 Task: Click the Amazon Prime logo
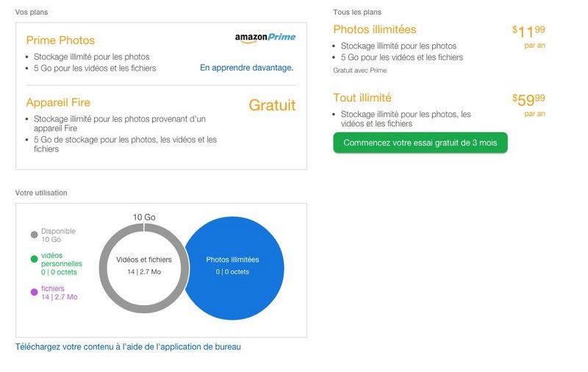[265, 37]
